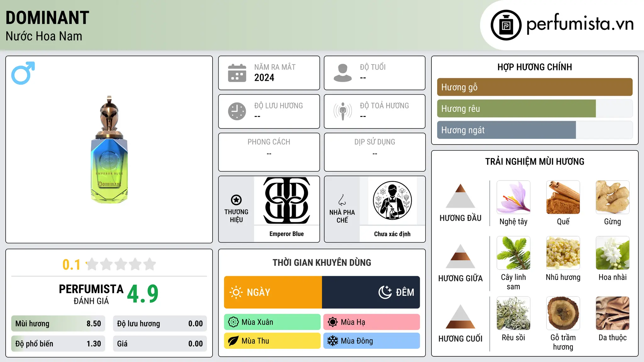Click the Độ lưu hương 0.00 score row
Image resolution: width=644 pixels, height=362 pixels.
point(160,324)
